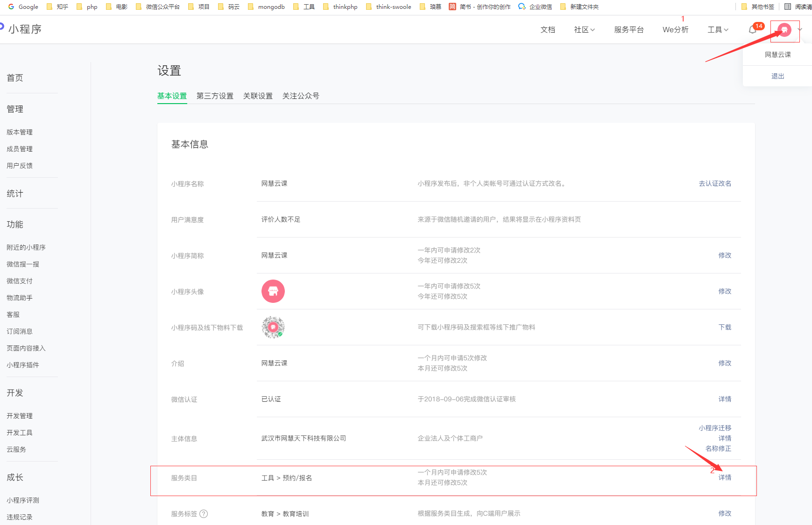The width and height of the screenshot is (812, 525).
Task: Open 开发管理 in sidebar
Action: [x=20, y=416]
